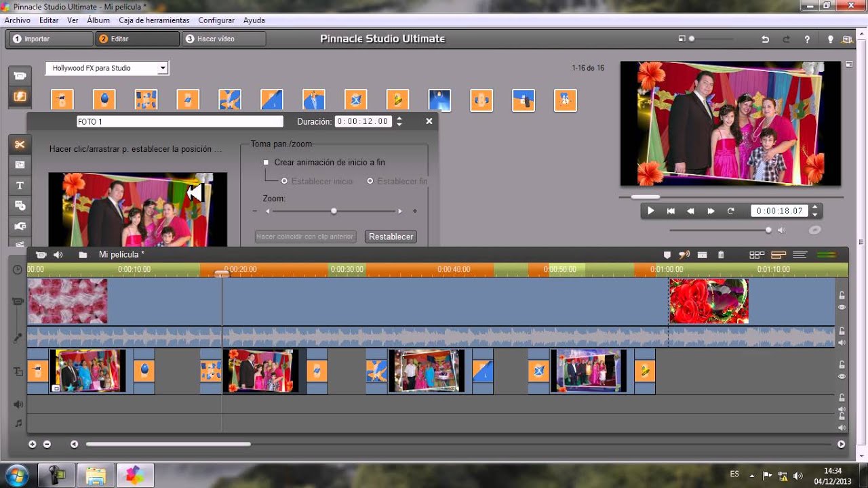Click the timeline marker icon
Viewport: 868px width, 488px height.
click(x=667, y=255)
